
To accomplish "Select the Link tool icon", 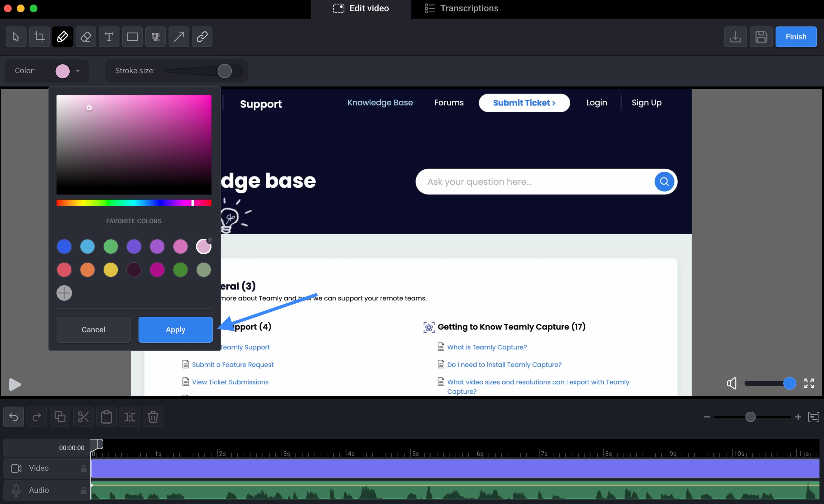I will tap(202, 37).
